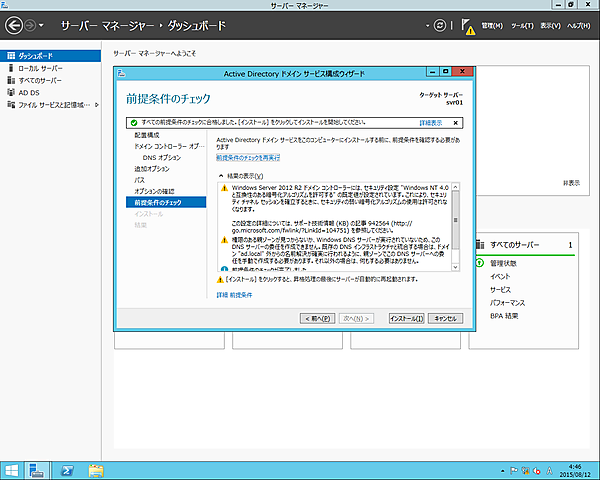Click 詳細表示 link in notification bar
The width and height of the screenshot is (600, 480).
coord(430,123)
